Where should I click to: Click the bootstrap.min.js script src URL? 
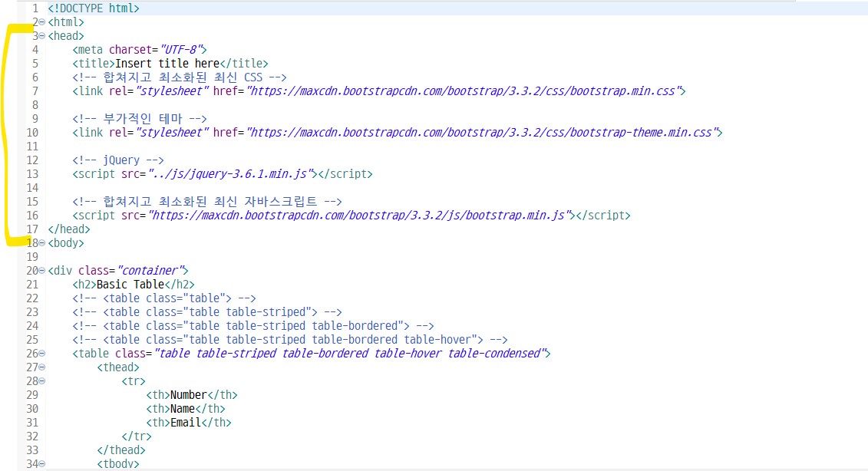point(358,216)
